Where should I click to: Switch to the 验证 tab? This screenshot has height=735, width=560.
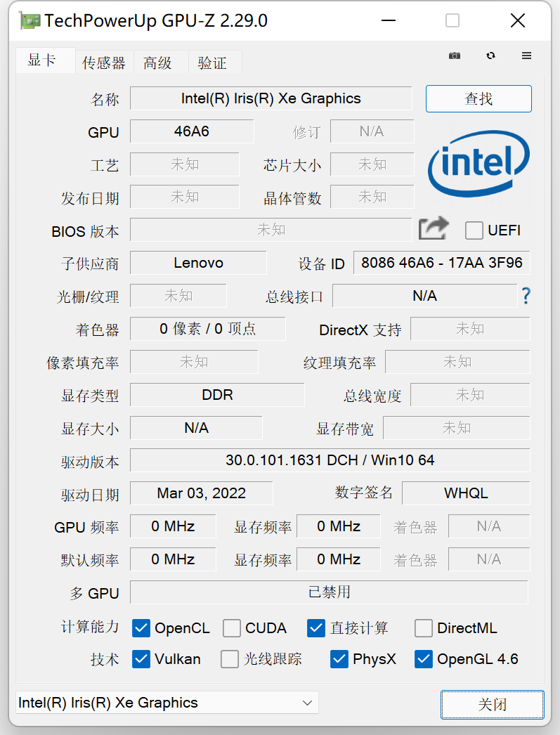(x=215, y=63)
